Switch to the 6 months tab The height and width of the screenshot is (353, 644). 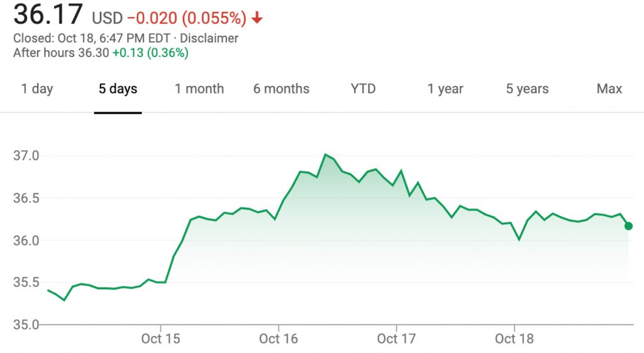pos(281,89)
